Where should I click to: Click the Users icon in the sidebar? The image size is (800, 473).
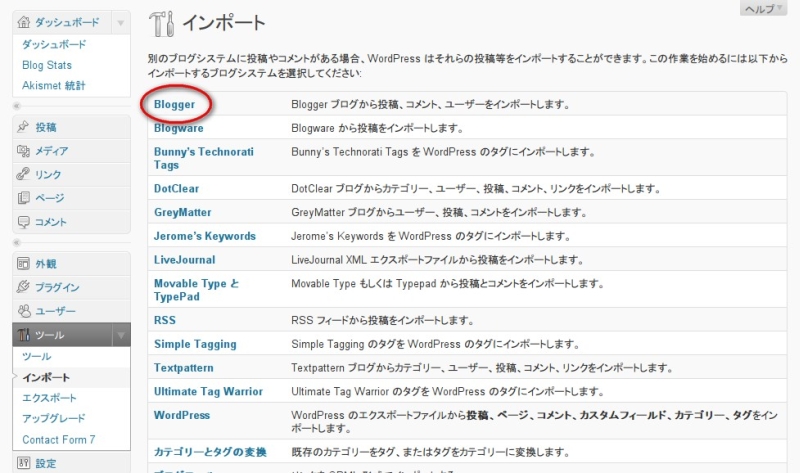[23, 311]
